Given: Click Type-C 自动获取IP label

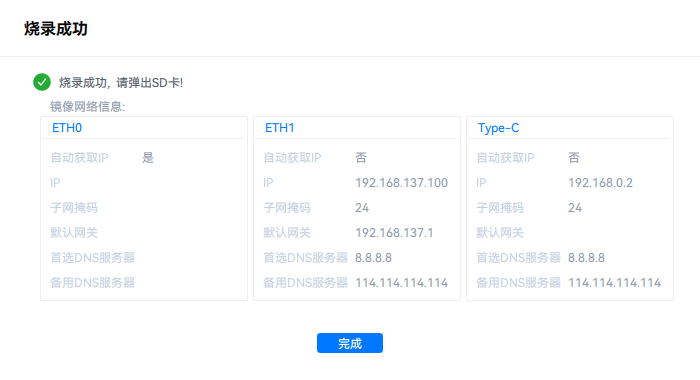Looking at the screenshot, I should coord(505,158).
